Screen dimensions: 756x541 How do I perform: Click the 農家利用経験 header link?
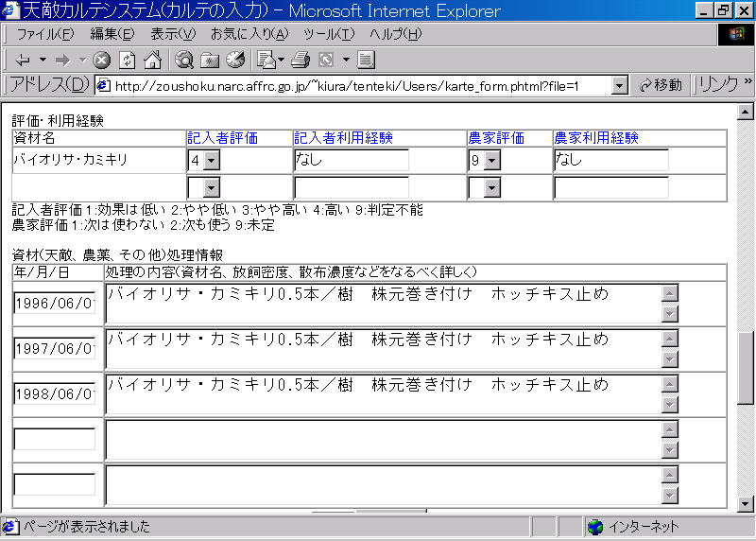pyautogui.click(x=594, y=138)
